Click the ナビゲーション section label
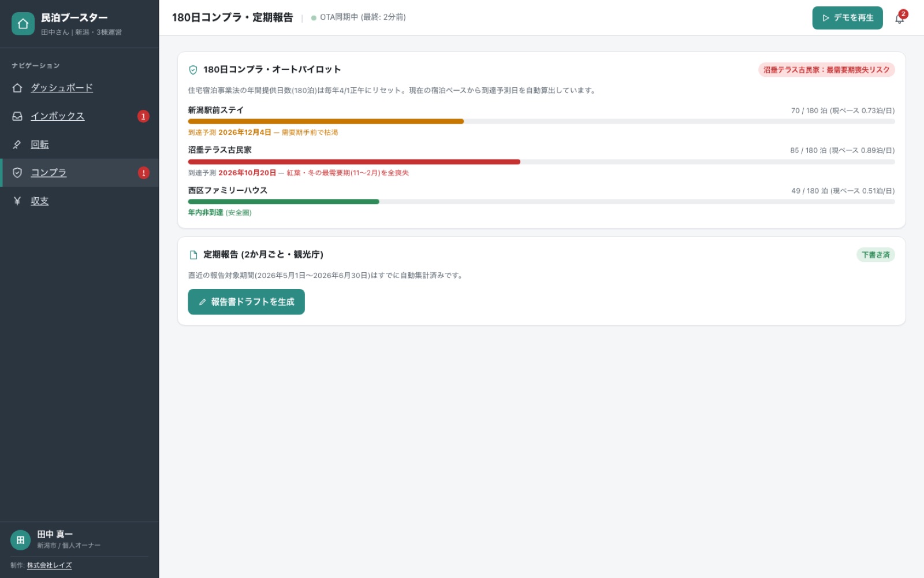Viewport: 924px width, 578px height. pyautogui.click(x=35, y=66)
